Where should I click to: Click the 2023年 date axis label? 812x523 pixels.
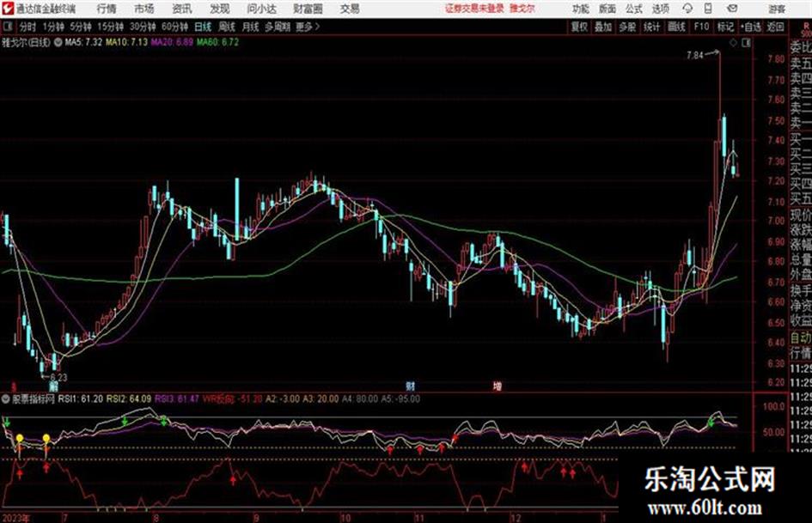click(x=15, y=517)
